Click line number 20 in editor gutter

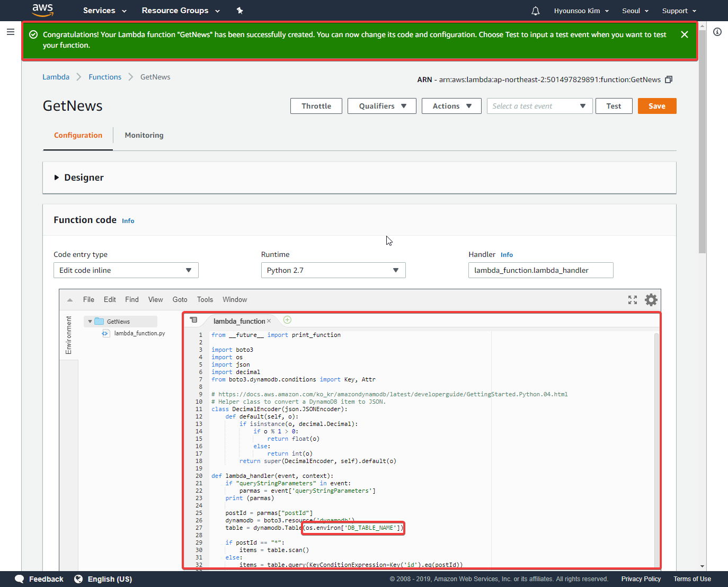(199, 476)
